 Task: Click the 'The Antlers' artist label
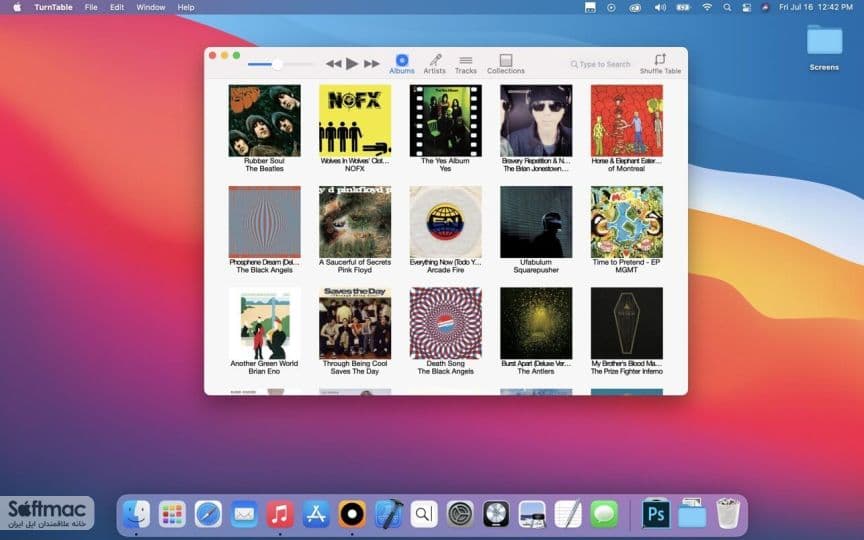(536, 371)
